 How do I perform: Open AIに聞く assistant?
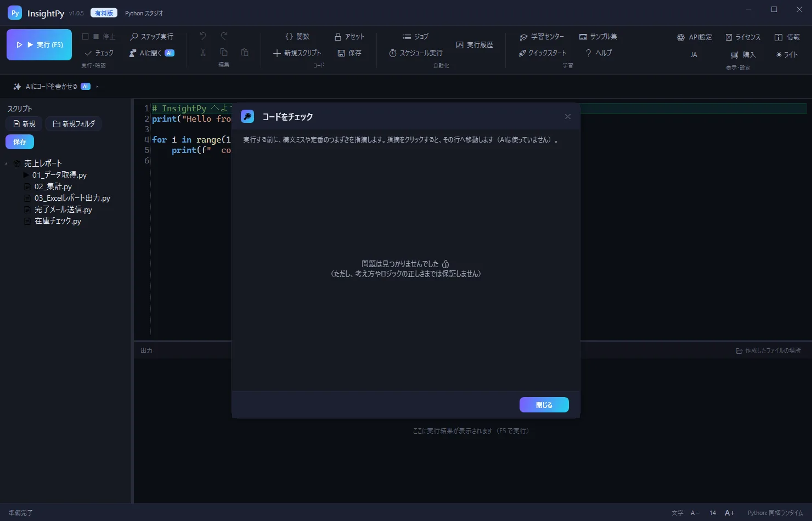point(151,53)
